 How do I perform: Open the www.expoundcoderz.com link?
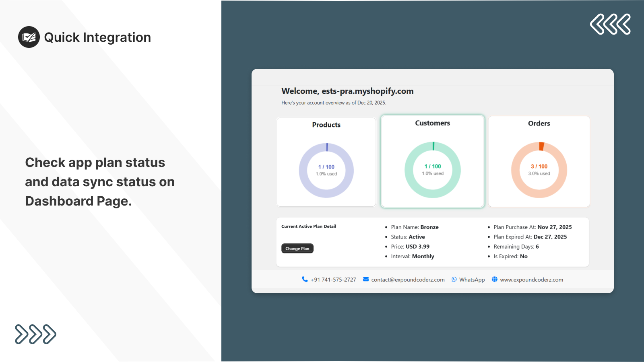tap(531, 280)
